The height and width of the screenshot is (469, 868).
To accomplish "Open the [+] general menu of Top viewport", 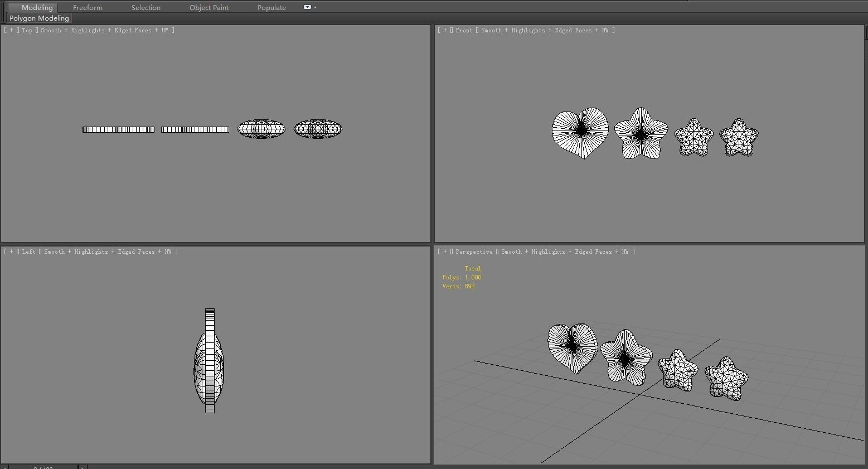I will point(11,30).
